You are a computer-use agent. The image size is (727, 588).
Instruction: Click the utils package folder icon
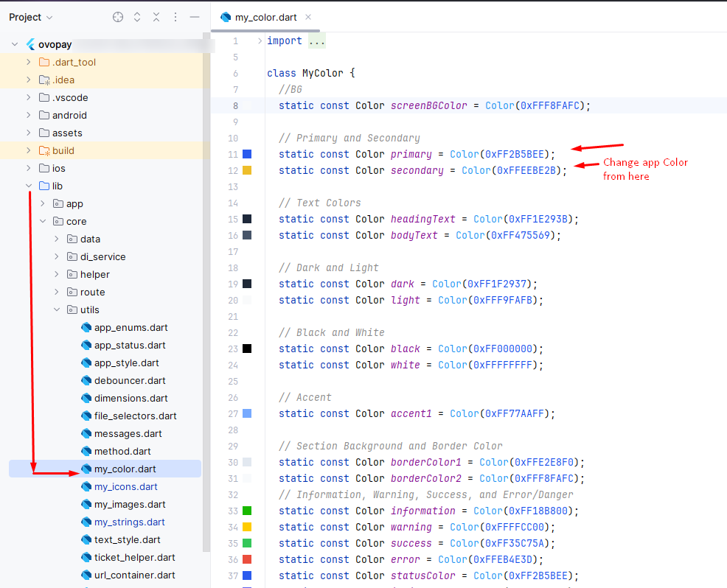[72, 309]
